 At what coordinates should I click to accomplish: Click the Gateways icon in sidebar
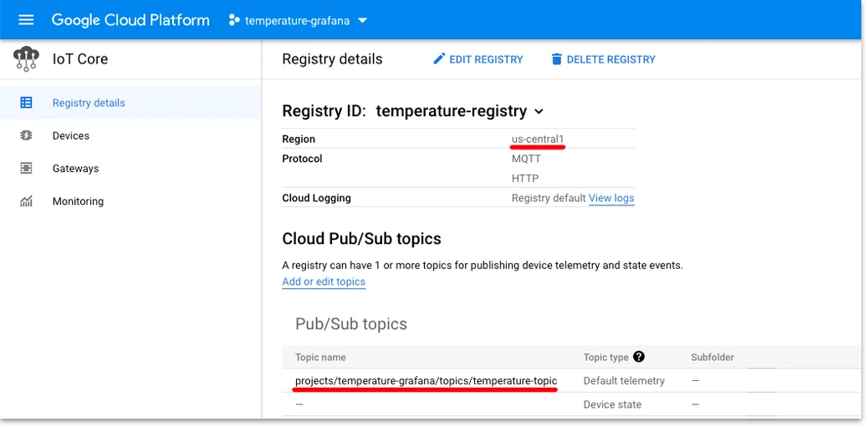pyautogui.click(x=26, y=168)
